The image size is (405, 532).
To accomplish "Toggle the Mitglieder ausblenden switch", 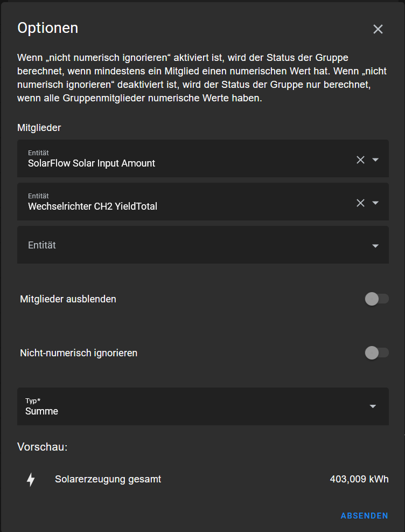I will tap(376, 299).
